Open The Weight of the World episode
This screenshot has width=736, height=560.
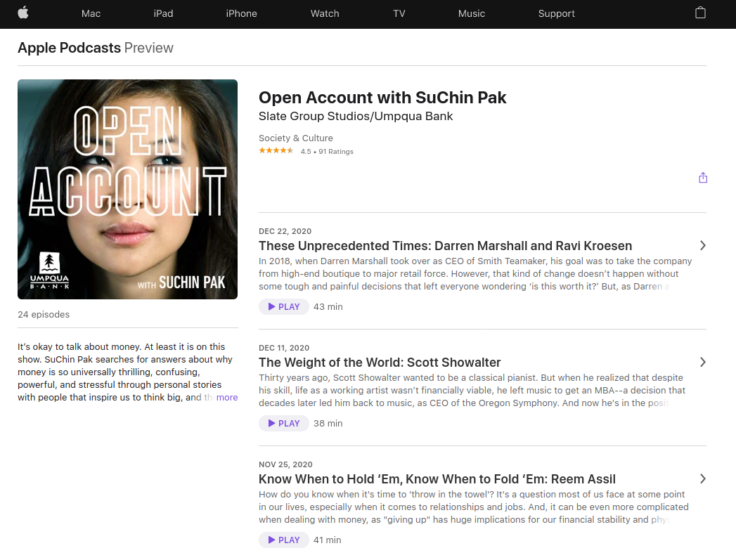click(x=380, y=363)
